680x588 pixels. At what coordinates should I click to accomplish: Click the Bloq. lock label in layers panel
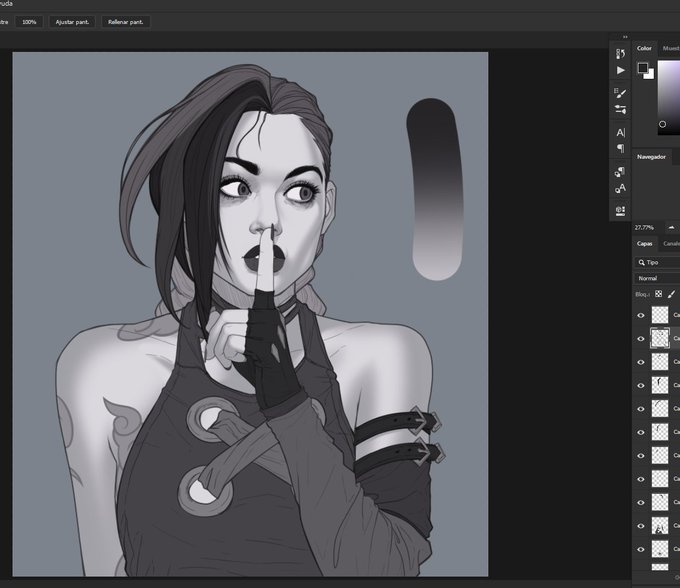[x=643, y=294]
